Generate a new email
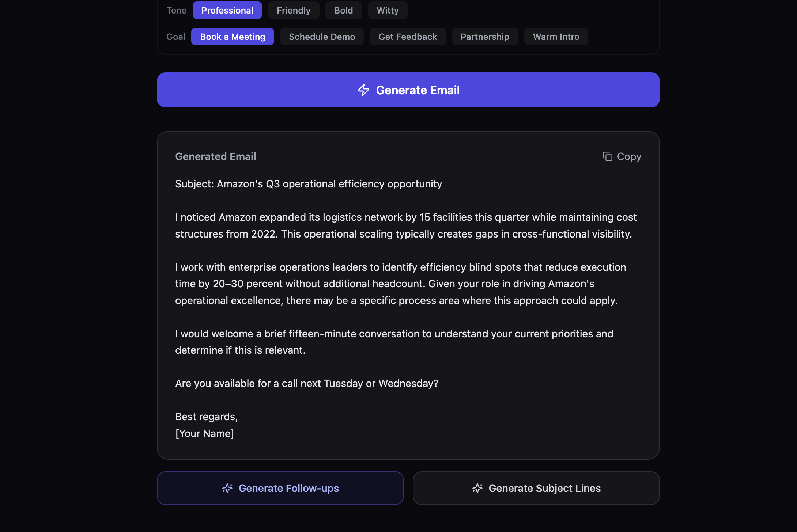Screen dimensions: 797x532 (x=408, y=90)
